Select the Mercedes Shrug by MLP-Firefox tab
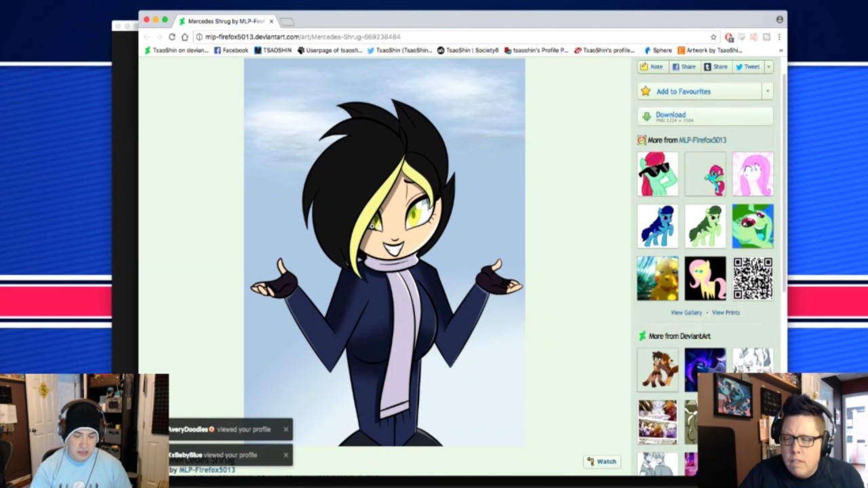This screenshot has height=488, width=868. tap(226, 21)
